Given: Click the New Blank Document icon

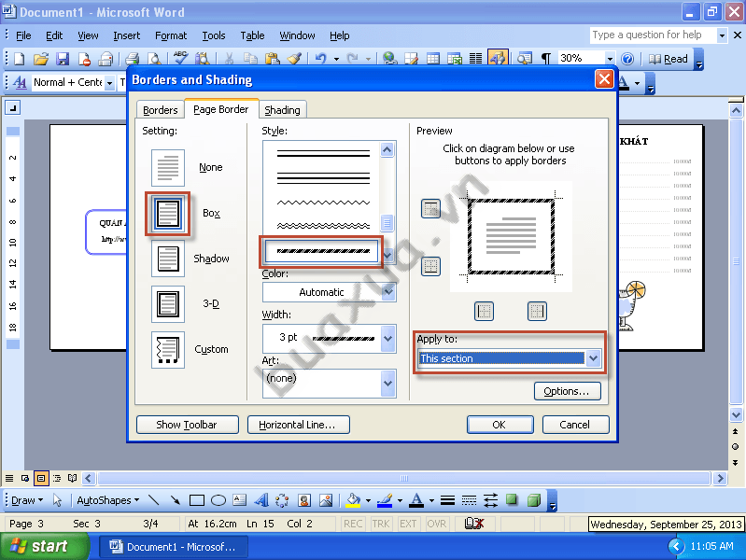Looking at the screenshot, I should [x=19, y=59].
